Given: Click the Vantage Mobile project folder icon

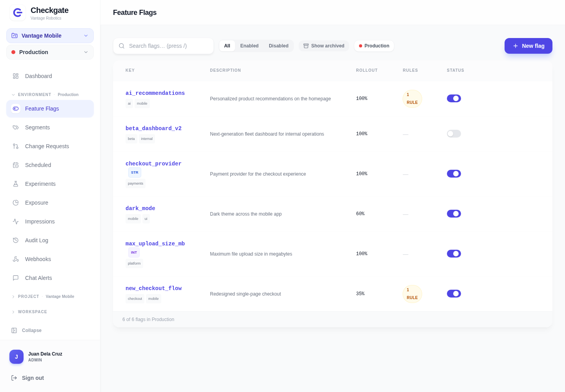Looking at the screenshot, I should [x=15, y=36].
